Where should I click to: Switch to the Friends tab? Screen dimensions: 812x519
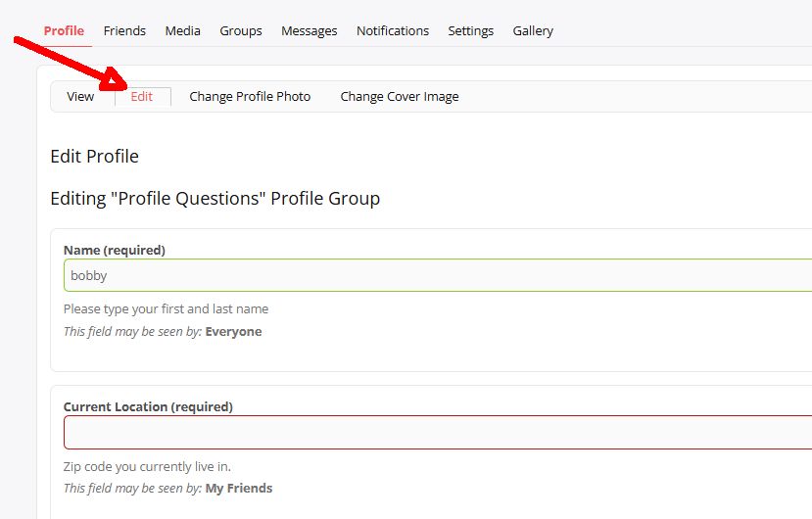(x=124, y=30)
